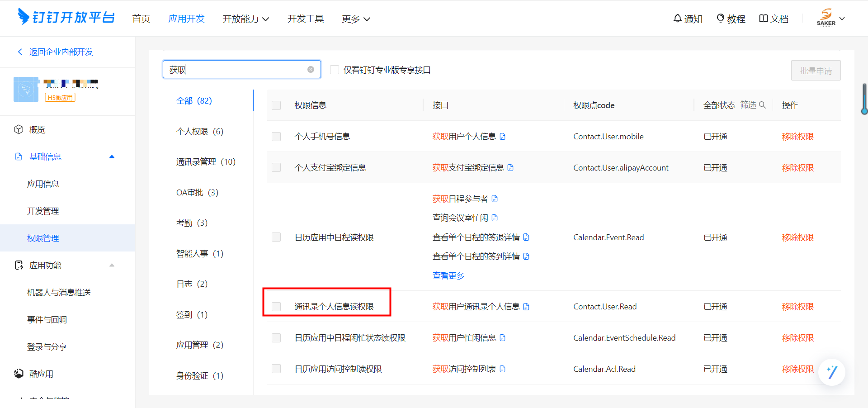
Task: Click 移除权限 for Contact.User.alipayAccount
Action: (x=798, y=168)
